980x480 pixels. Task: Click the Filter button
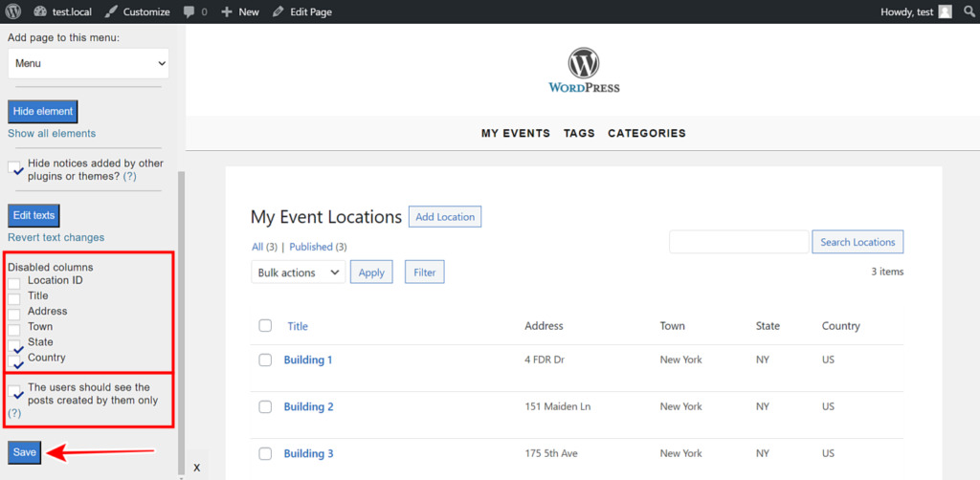424,273
